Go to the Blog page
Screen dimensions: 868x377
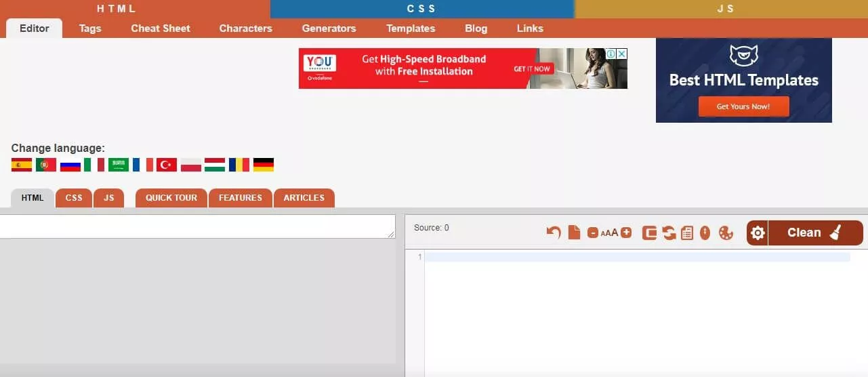476,28
